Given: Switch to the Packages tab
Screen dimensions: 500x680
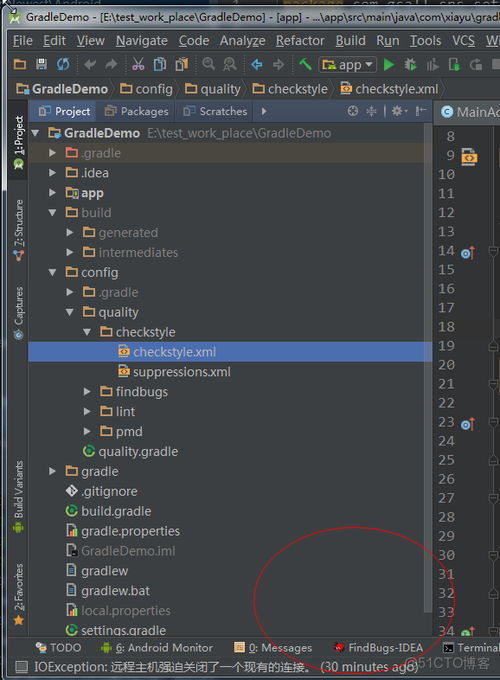Looking at the screenshot, I should pos(136,111).
